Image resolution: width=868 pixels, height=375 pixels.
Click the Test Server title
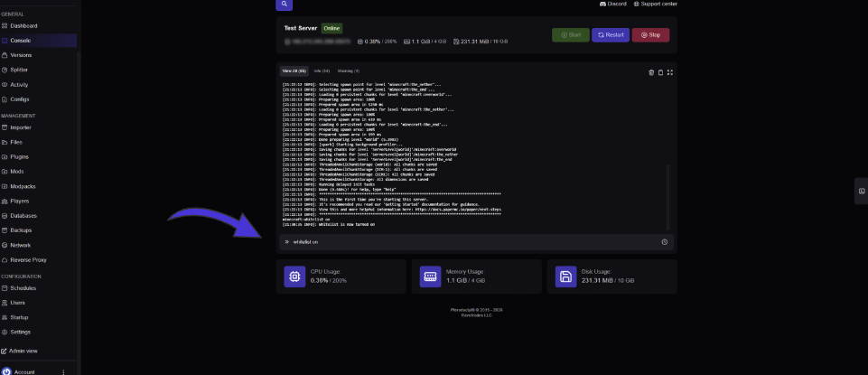coord(301,28)
